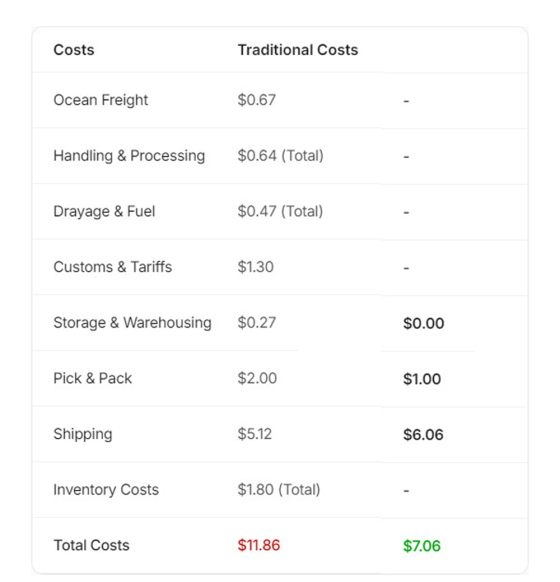Click the red $11.86 total
560x582 pixels.
pos(259,545)
